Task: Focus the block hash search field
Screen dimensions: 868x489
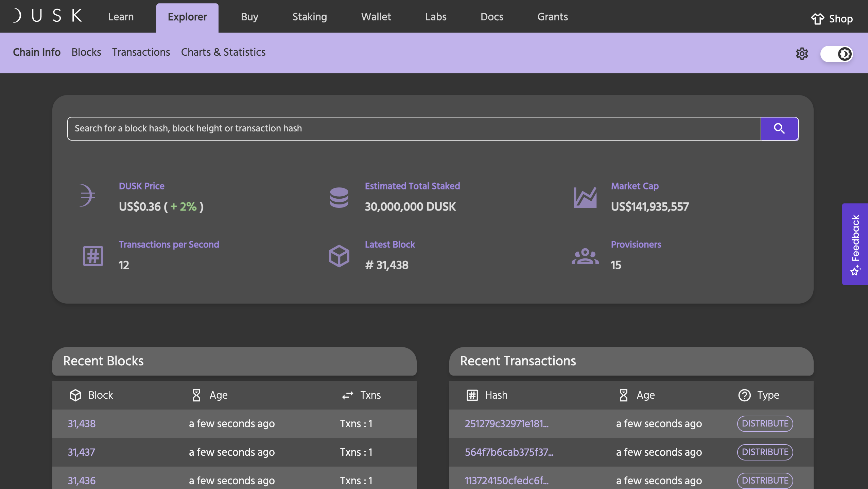Action: [x=414, y=129]
